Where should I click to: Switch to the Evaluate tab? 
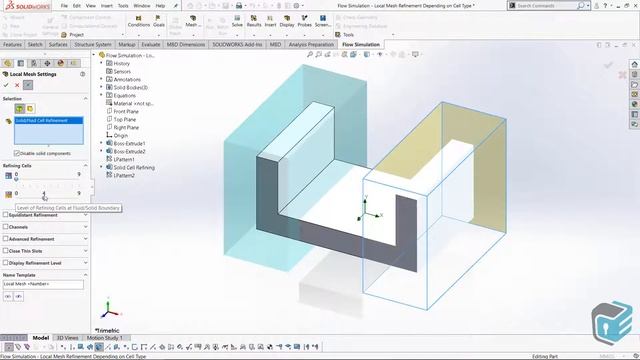(151, 44)
